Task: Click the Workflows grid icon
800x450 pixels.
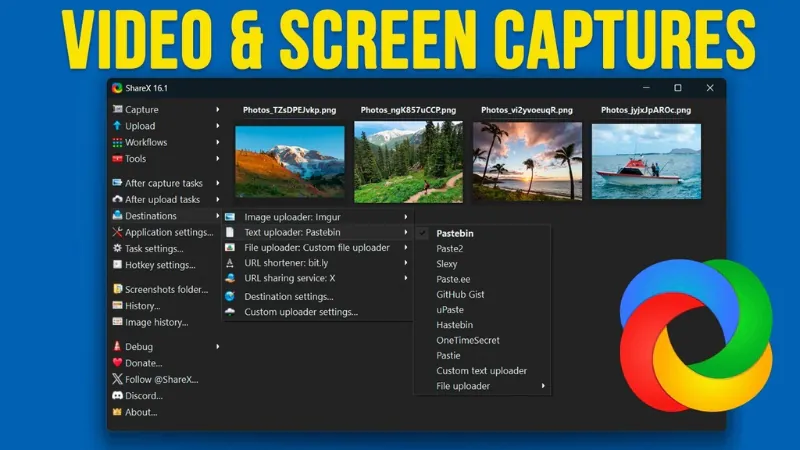Action: tap(117, 142)
